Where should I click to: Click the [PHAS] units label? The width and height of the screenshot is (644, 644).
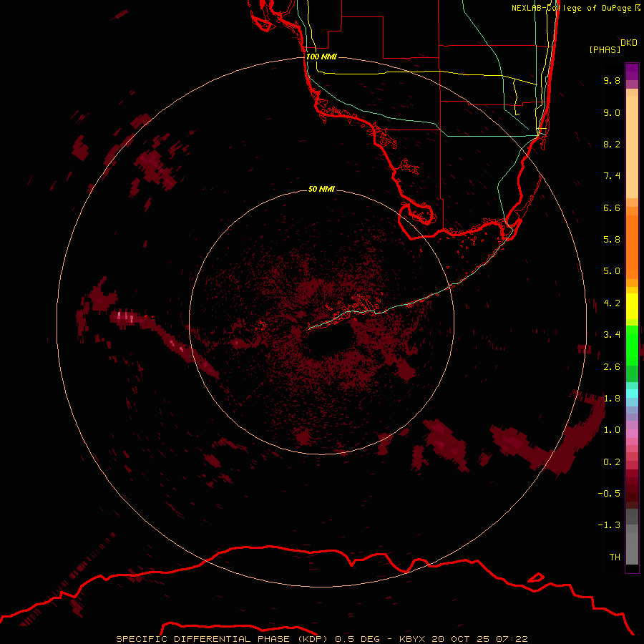click(x=605, y=49)
